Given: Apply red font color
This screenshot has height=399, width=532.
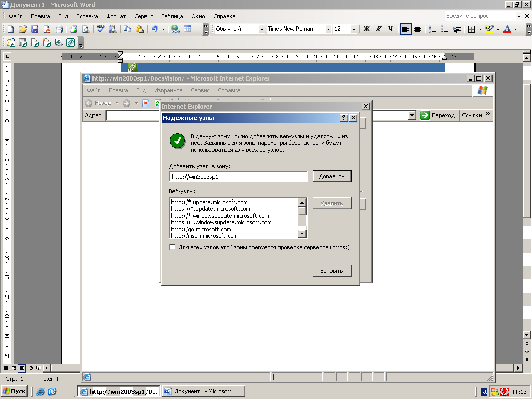Looking at the screenshot, I should coord(507,29).
